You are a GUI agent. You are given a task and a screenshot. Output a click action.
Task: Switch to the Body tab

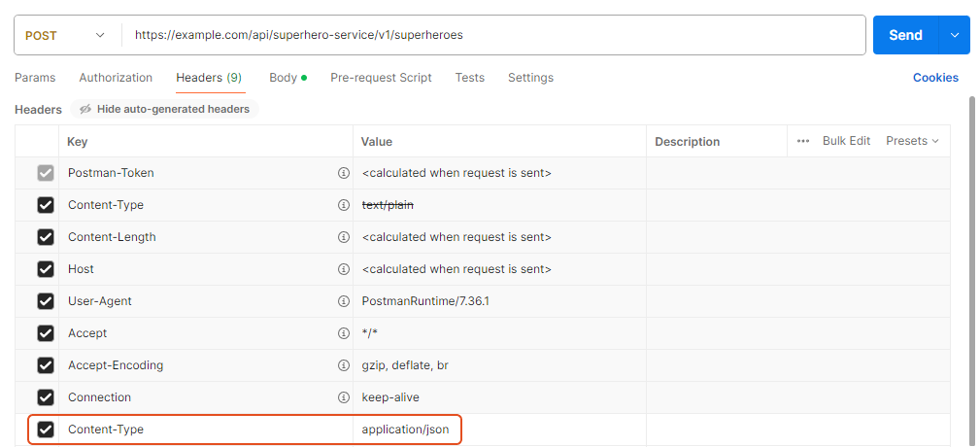tap(284, 78)
